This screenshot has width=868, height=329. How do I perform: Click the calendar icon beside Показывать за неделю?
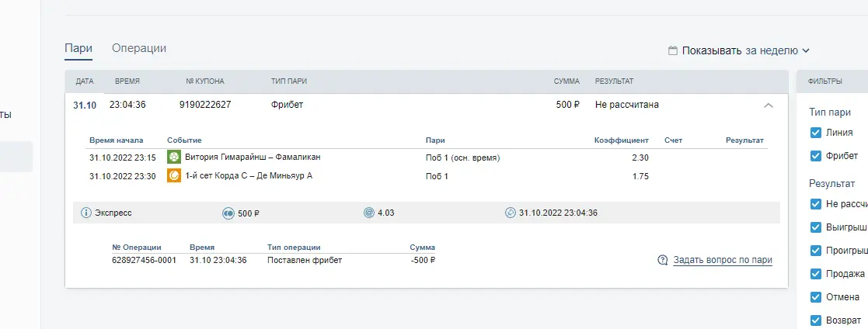[x=673, y=51]
